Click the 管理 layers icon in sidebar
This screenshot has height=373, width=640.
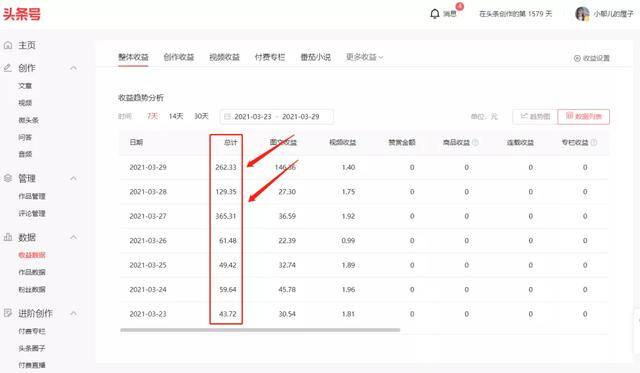[x=8, y=178]
